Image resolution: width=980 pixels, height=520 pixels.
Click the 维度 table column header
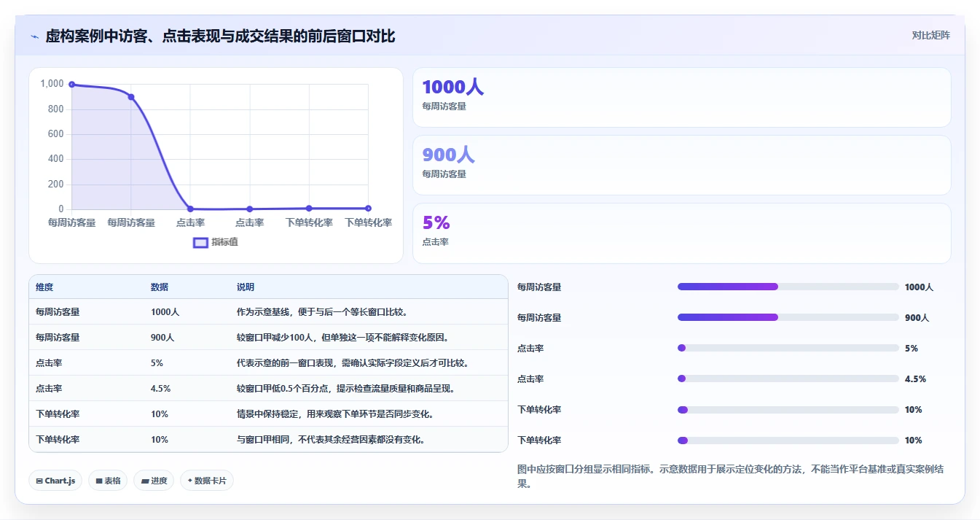point(44,287)
